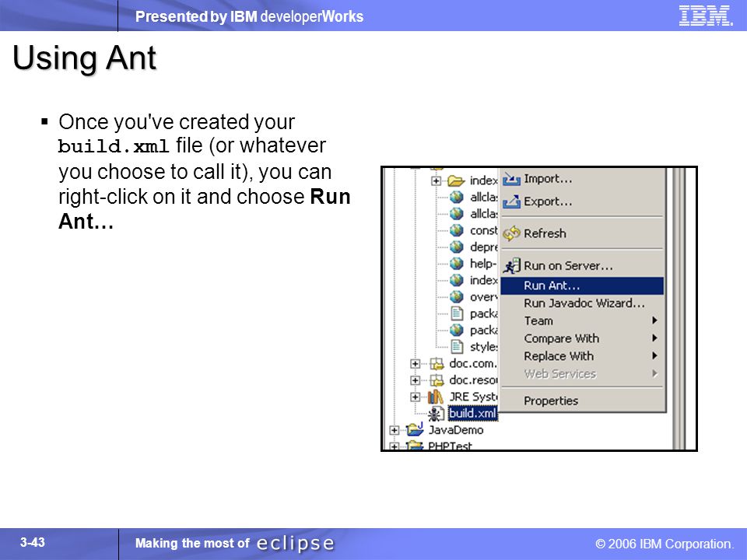This screenshot has width=747, height=560.
Task: Click the document icon beside style file
Action: [457, 347]
